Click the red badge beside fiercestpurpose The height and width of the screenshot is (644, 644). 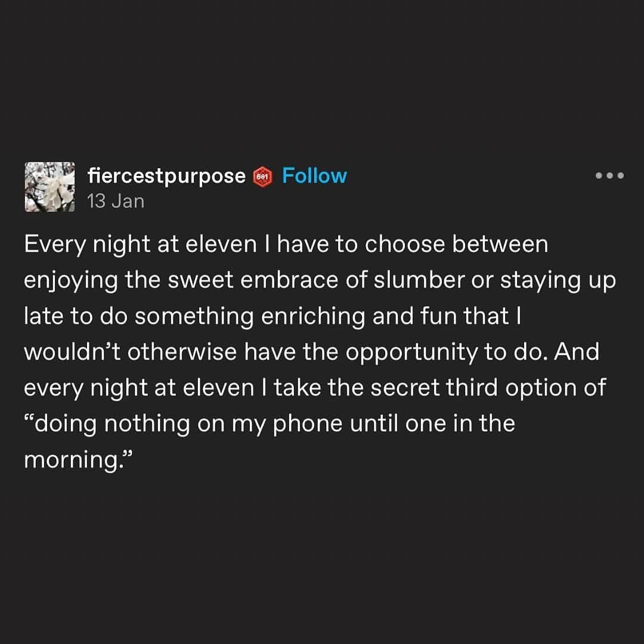(x=263, y=177)
